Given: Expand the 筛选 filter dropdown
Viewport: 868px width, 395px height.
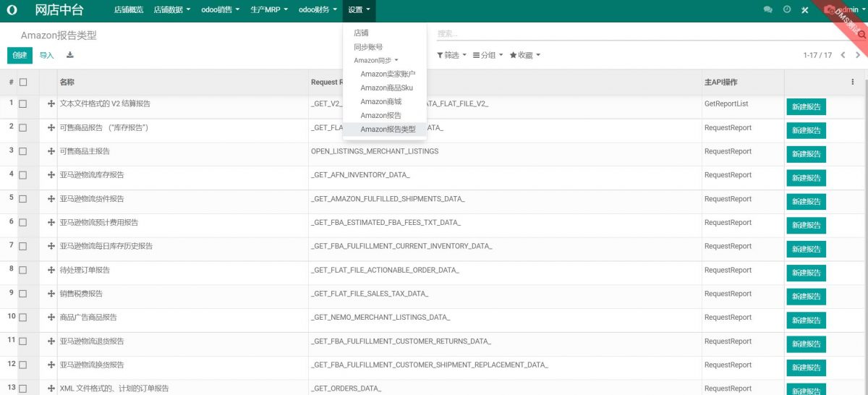Looking at the screenshot, I should click(x=451, y=55).
